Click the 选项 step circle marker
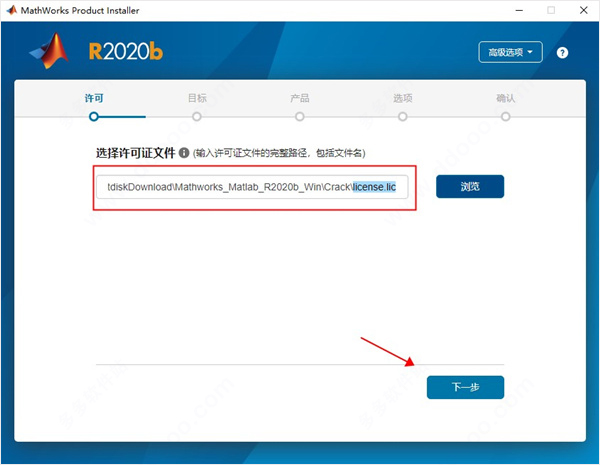 [x=403, y=116]
